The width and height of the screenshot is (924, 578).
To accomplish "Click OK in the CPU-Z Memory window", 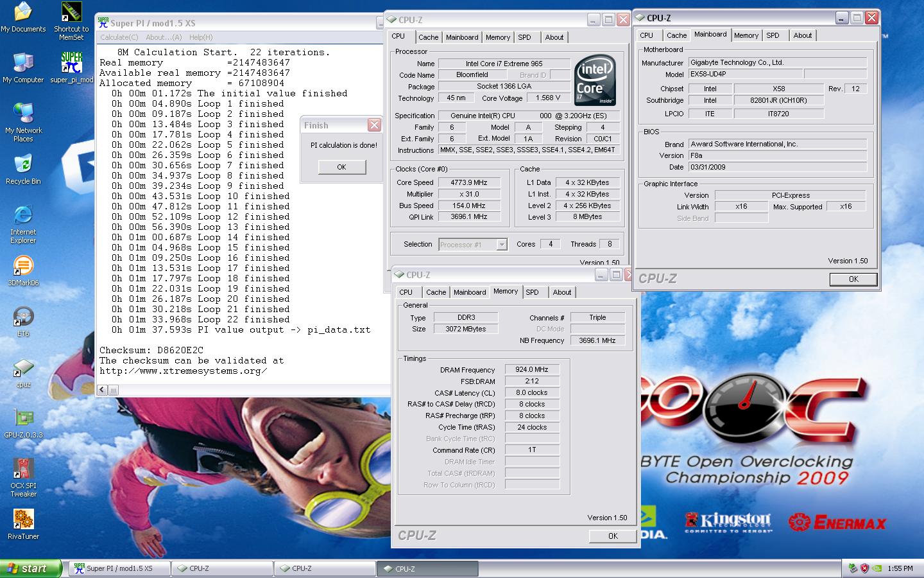I will [x=613, y=536].
